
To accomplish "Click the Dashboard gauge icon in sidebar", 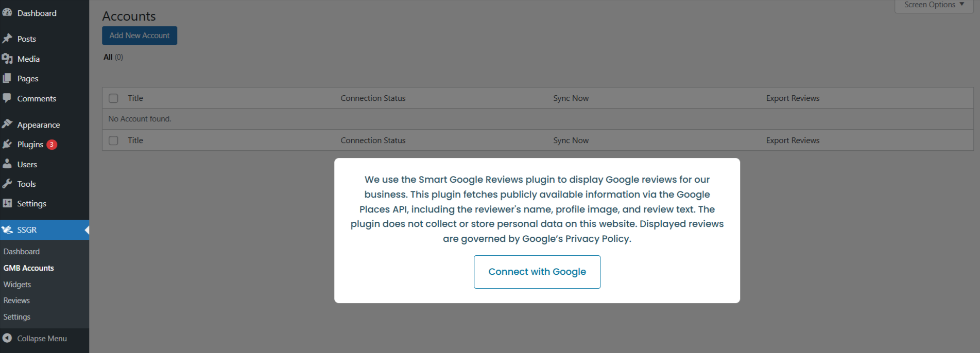I will pyautogui.click(x=7, y=12).
